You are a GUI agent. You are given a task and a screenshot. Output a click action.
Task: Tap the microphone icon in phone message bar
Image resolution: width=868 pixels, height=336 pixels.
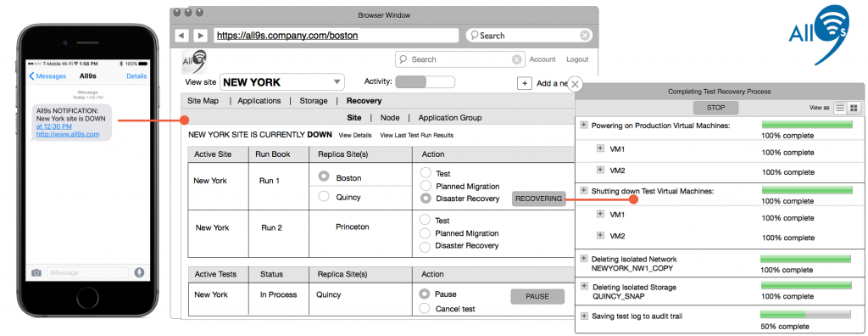139,272
